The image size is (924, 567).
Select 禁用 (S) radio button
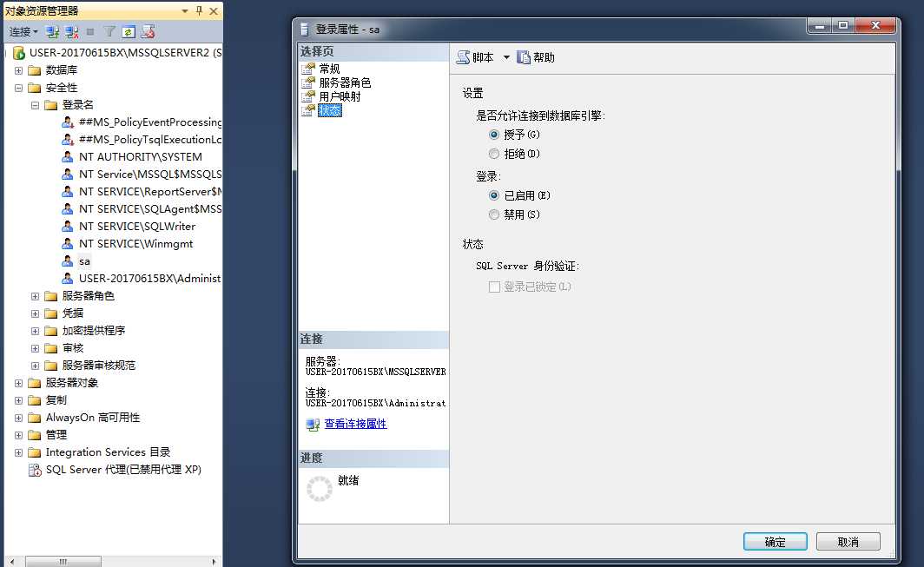click(x=494, y=214)
